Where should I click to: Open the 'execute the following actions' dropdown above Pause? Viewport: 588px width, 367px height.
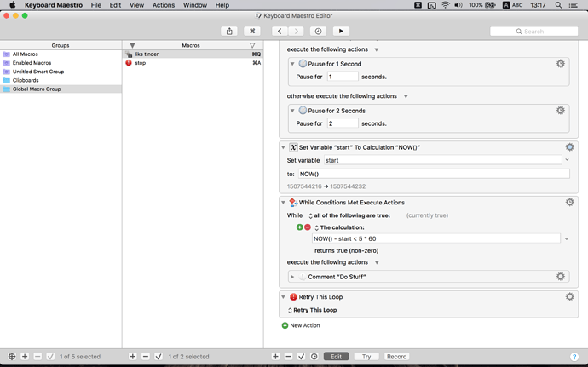pos(376,49)
